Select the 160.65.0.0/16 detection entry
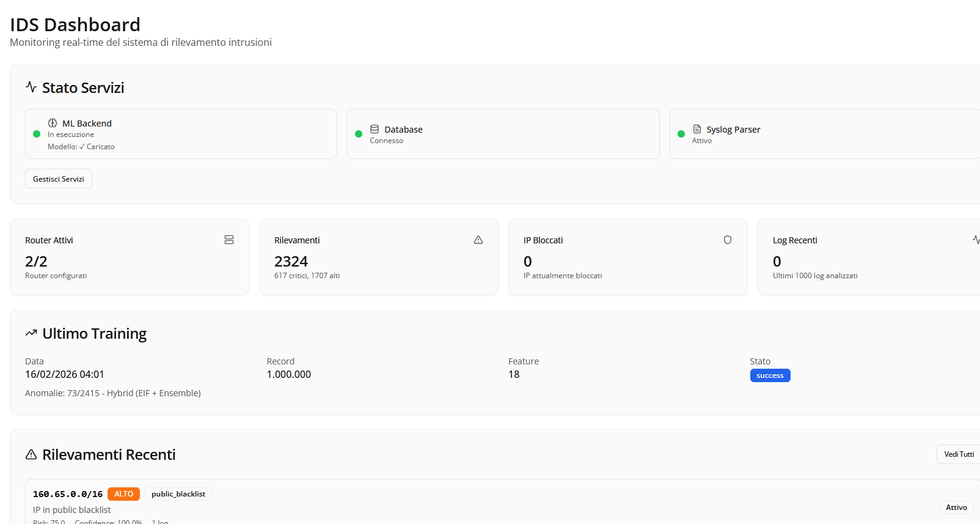 coord(68,494)
